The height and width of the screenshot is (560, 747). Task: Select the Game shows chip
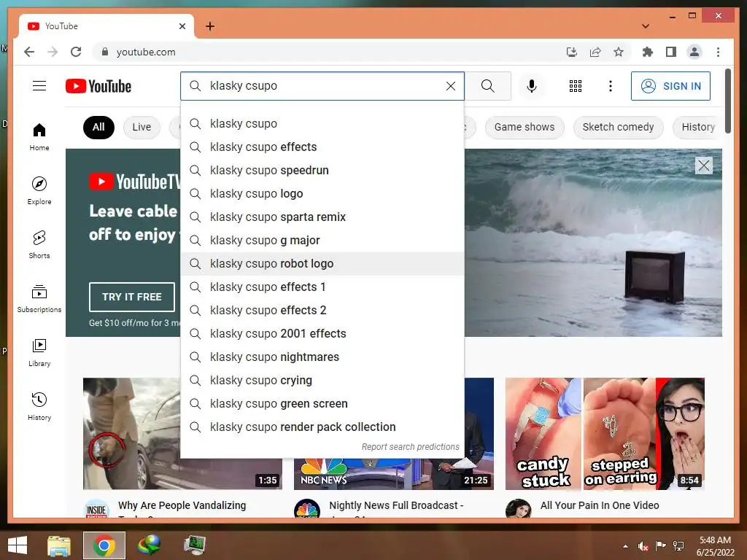point(524,127)
